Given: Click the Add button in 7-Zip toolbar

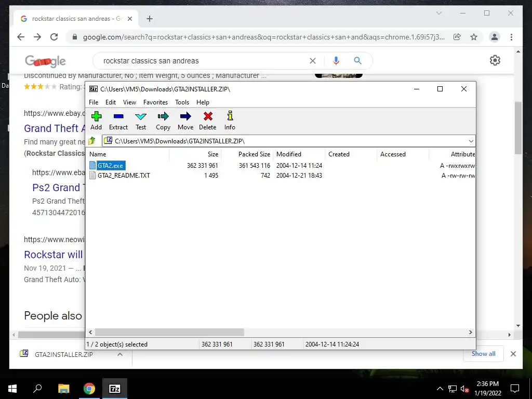Looking at the screenshot, I should click(96, 121).
